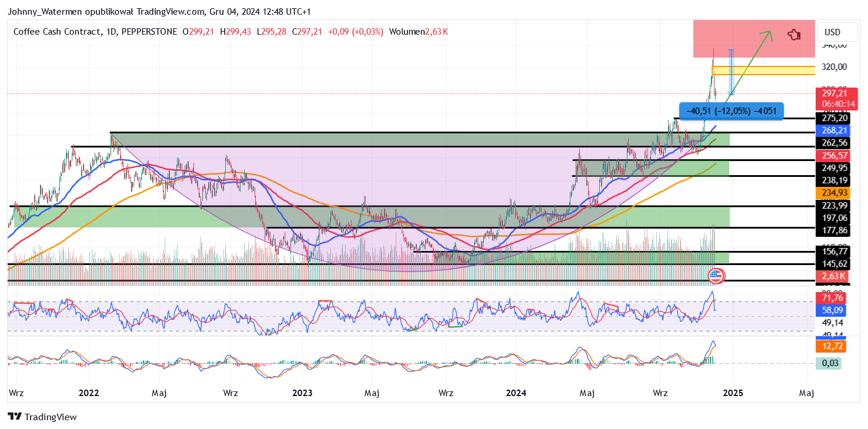Click the 320,00 price scale label
Screen dimensions: 868x429
[x=834, y=67]
